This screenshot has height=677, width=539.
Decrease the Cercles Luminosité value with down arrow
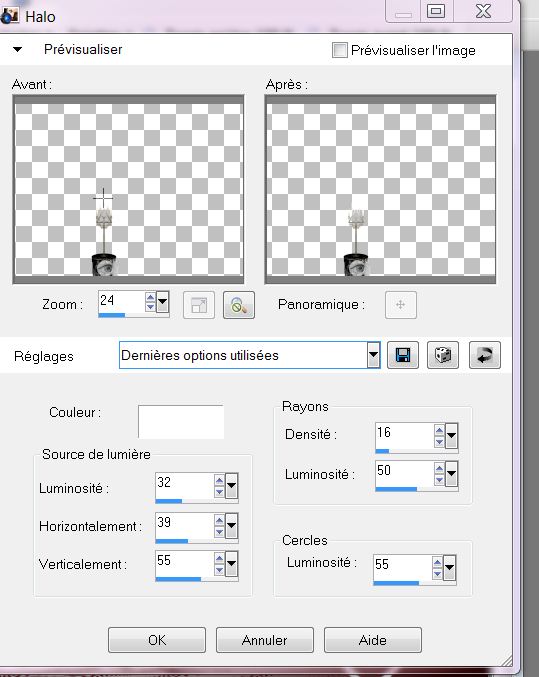pyautogui.click(x=437, y=574)
